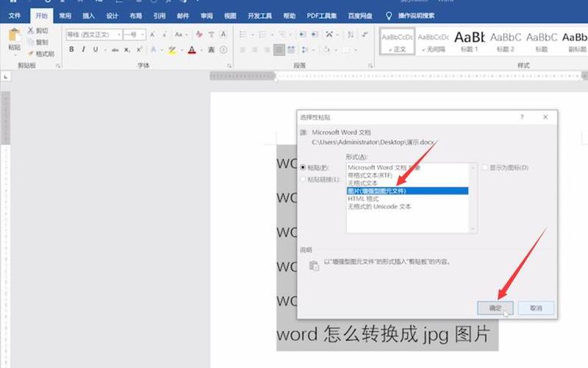This screenshot has width=588, height=368.
Task: Switch to the 开发工具 ribbon tab
Action: click(x=259, y=15)
